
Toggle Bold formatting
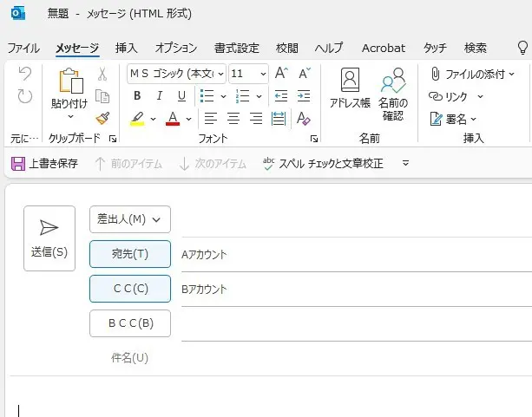click(137, 96)
